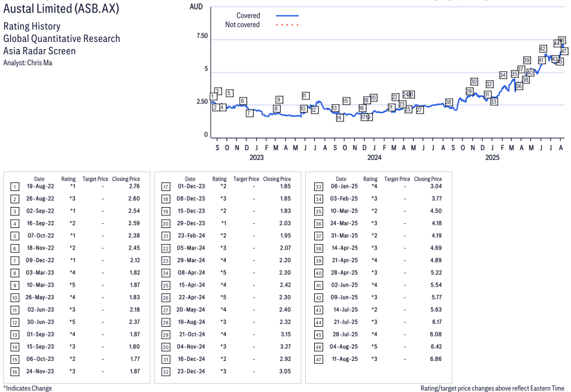The width and height of the screenshot is (571, 392).
Task: Click chart marker 6 on the price line
Action: tap(243, 101)
